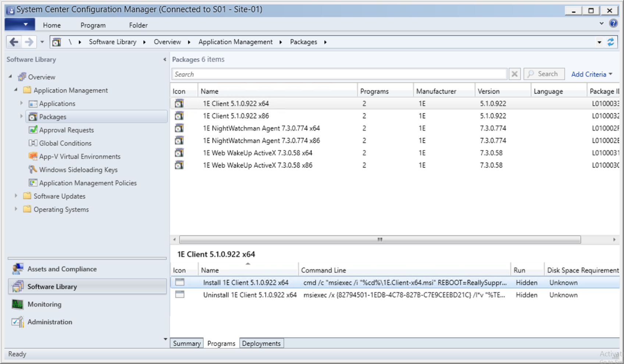The height and width of the screenshot is (364, 624).
Task: Open the Program ribbon tab
Action: (x=93, y=25)
